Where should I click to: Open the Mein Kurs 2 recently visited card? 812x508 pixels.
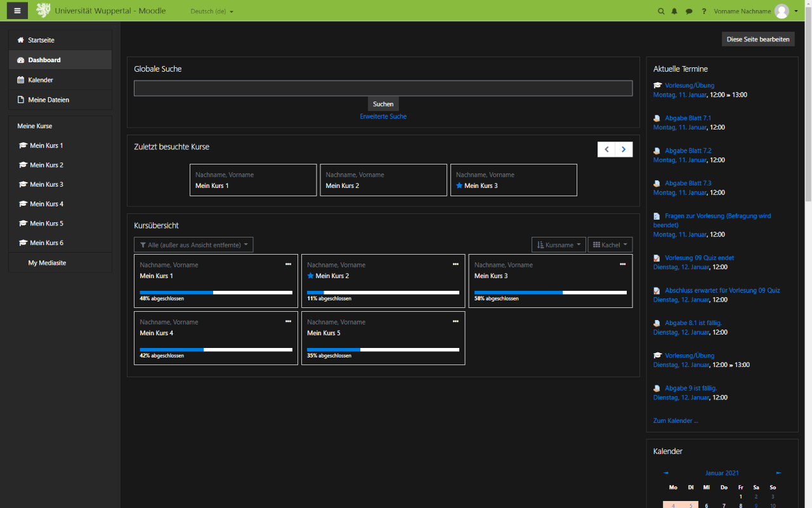click(x=383, y=180)
